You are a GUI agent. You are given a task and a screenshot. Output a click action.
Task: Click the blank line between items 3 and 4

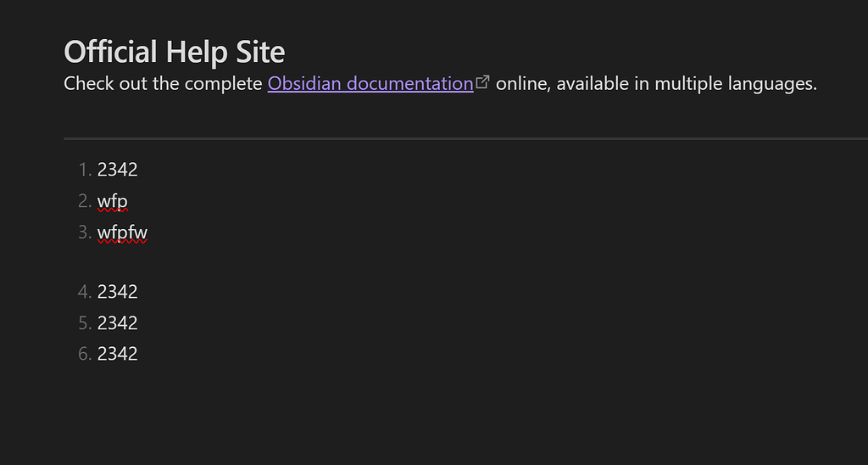pos(254,262)
